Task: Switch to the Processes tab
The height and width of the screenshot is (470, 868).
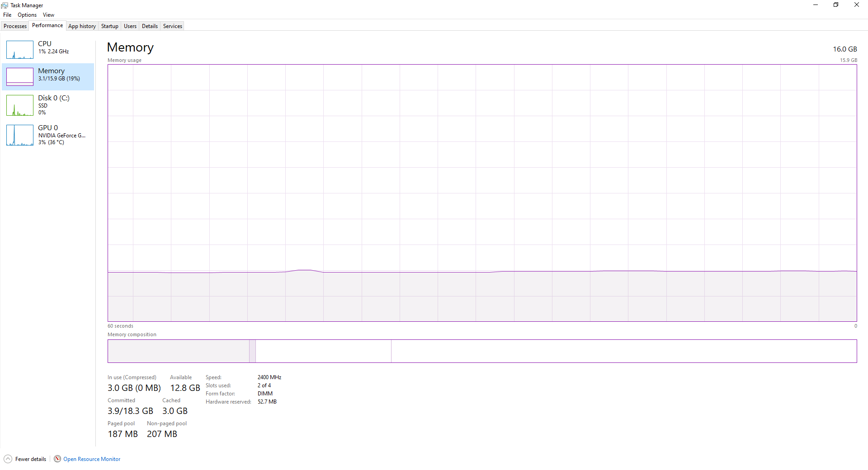Action: click(15, 26)
